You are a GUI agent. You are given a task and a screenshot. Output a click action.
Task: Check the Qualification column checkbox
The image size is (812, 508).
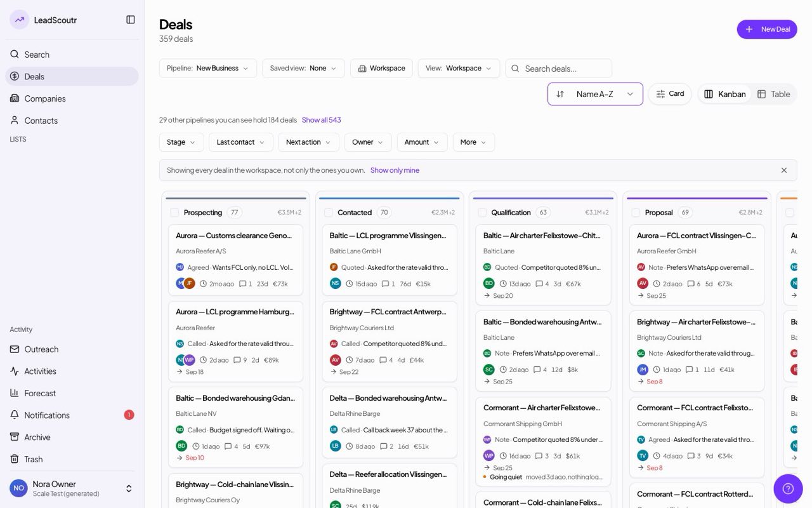click(x=483, y=213)
